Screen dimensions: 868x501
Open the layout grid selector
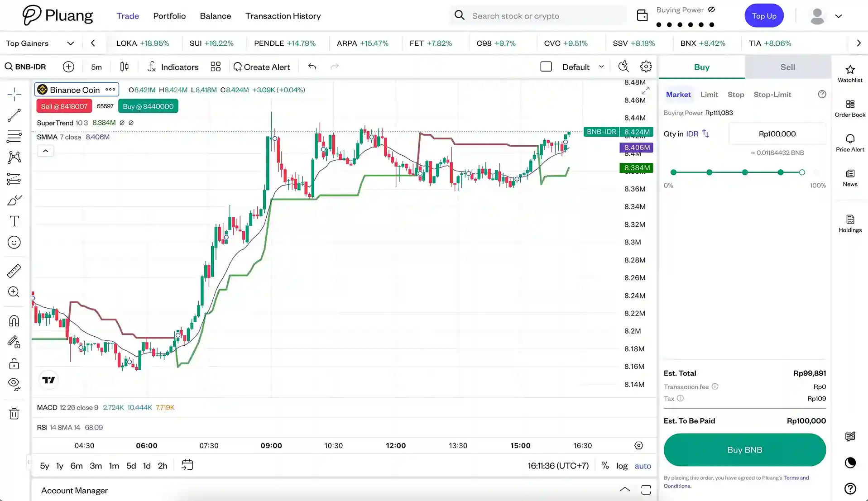pyautogui.click(x=216, y=67)
